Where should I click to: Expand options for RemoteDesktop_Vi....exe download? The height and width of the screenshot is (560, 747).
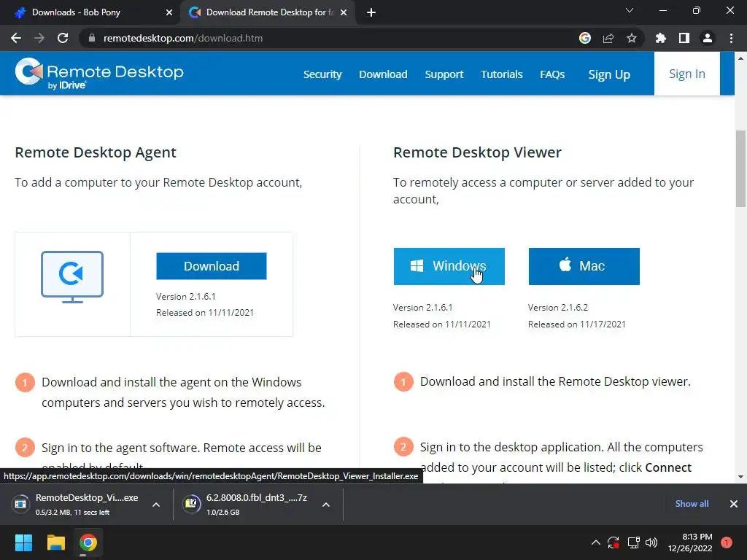156,505
